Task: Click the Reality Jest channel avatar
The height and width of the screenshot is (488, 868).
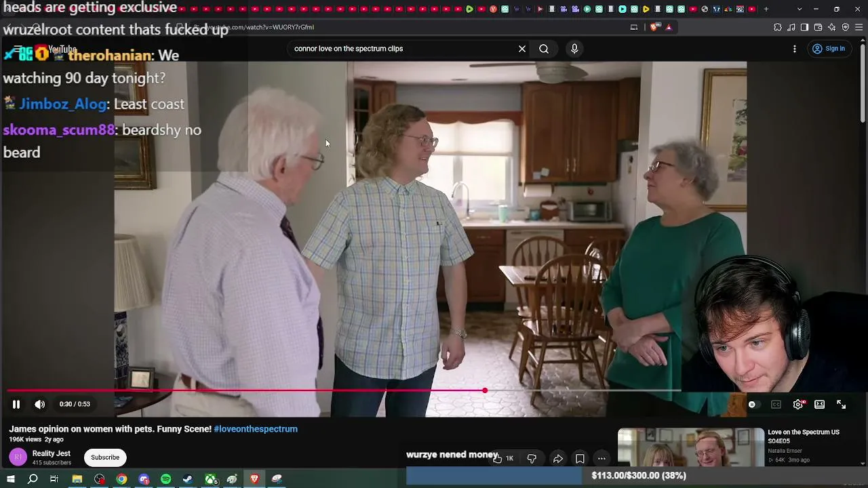Action: click(x=18, y=457)
